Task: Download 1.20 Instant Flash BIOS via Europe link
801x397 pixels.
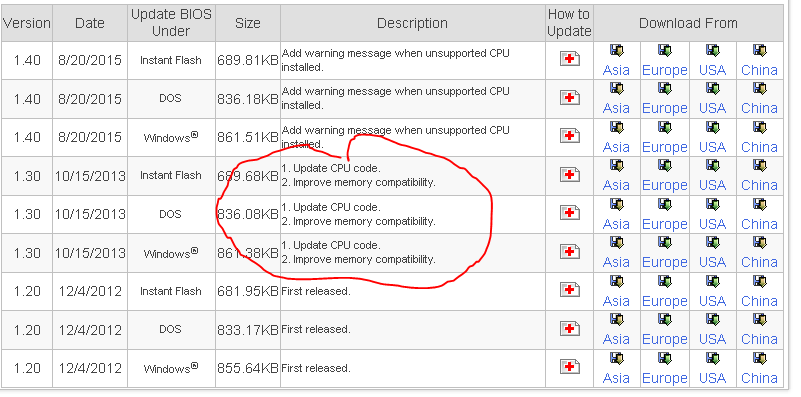Action: point(665,301)
